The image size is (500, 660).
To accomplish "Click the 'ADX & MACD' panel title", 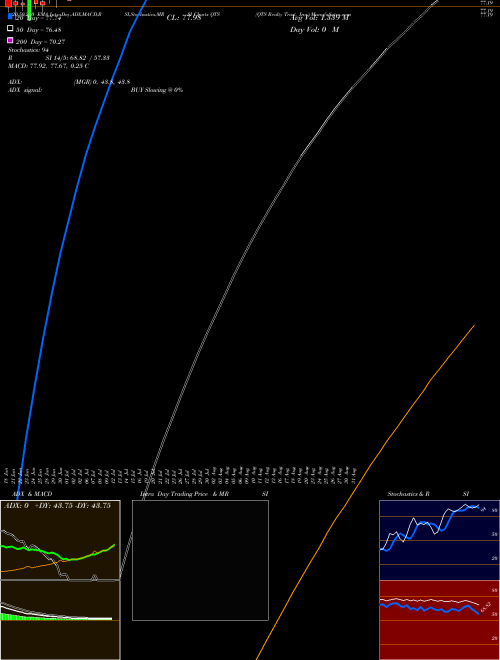I will 32,494.
